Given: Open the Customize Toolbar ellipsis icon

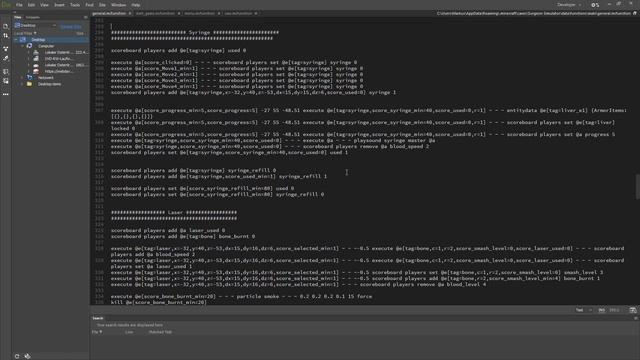Looking at the screenshot, I should 6,94.
